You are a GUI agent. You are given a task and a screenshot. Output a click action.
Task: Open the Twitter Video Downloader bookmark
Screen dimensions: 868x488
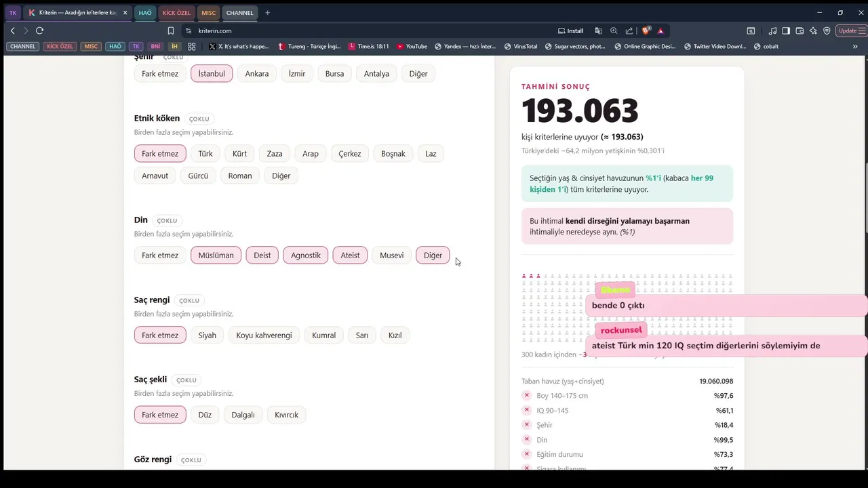[715, 46]
